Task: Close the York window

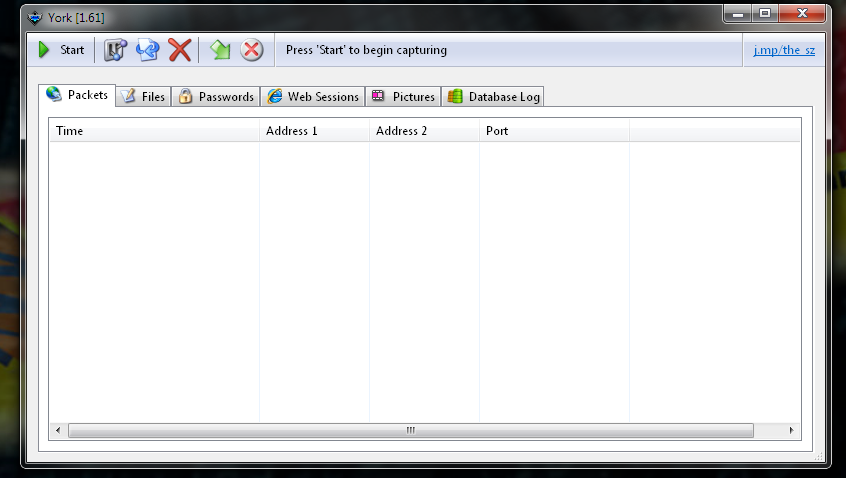Action: pyautogui.click(x=802, y=14)
